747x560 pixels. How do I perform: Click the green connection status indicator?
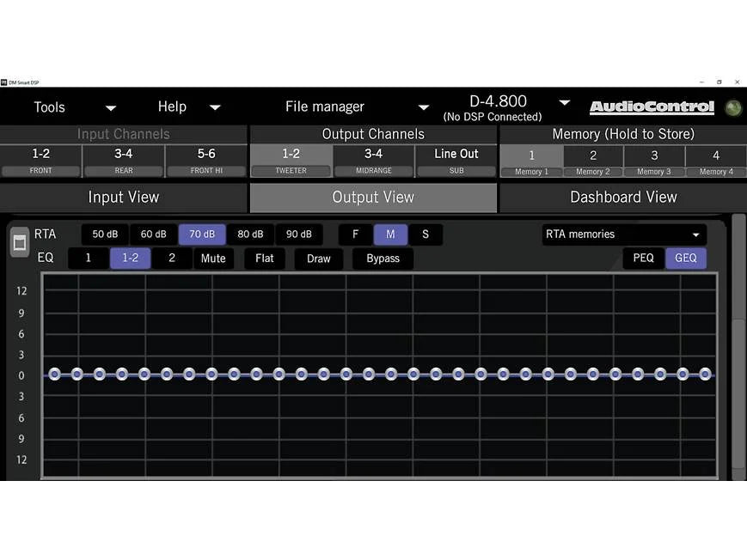pyautogui.click(x=733, y=107)
